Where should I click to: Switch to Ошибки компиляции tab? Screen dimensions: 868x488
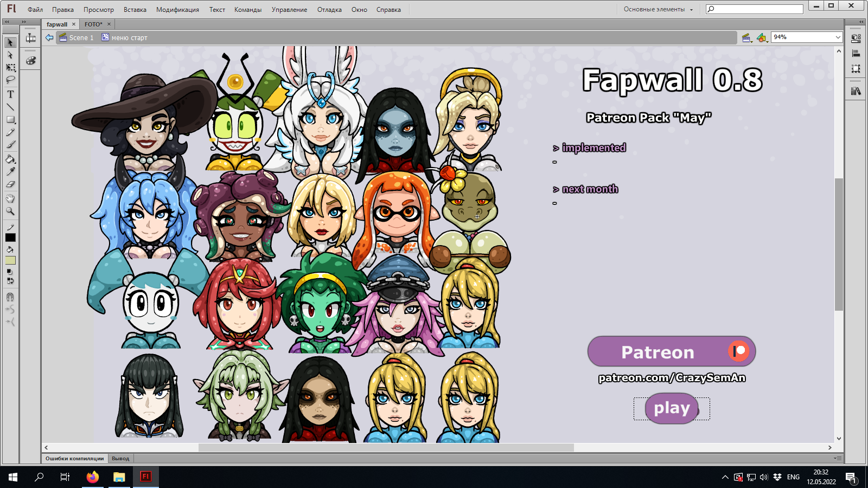coord(74,459)
